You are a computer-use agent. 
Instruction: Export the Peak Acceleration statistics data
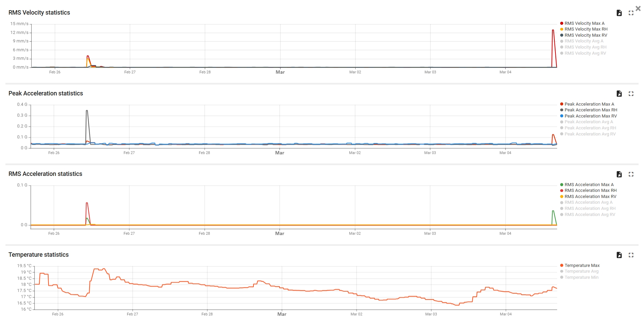point(619,94)
